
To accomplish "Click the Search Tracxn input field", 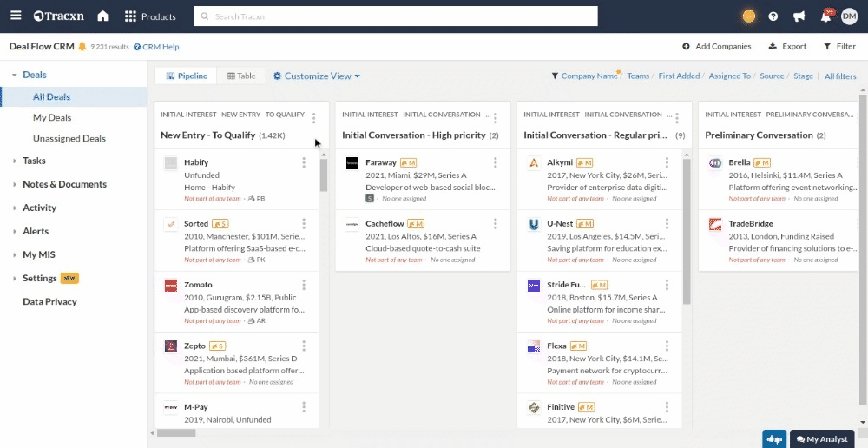I will pyautogui.click(x=396, y=16).
